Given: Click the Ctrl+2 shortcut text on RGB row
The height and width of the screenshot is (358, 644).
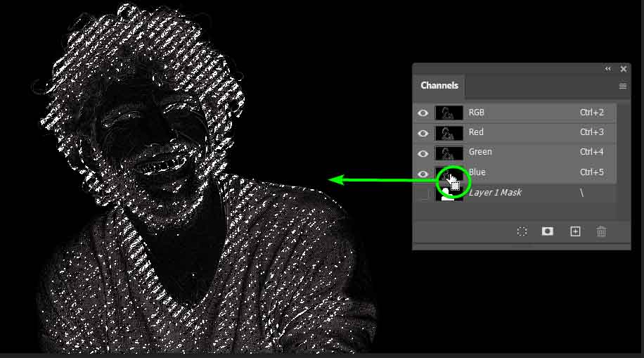Looking at the screenshot, I should pyautogui.click(x=592, y=113).
